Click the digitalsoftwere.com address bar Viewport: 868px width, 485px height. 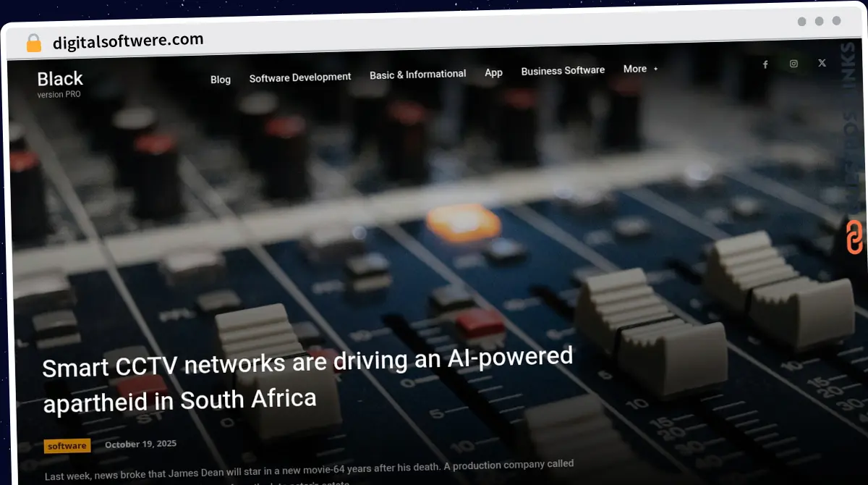[128, 40]
